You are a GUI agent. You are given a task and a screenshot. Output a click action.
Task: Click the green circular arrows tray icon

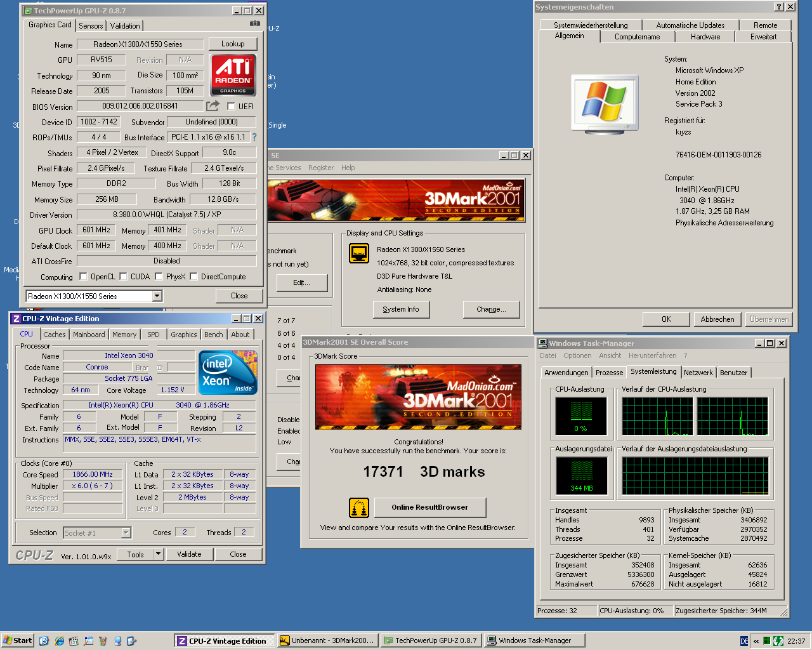(778, 641)
